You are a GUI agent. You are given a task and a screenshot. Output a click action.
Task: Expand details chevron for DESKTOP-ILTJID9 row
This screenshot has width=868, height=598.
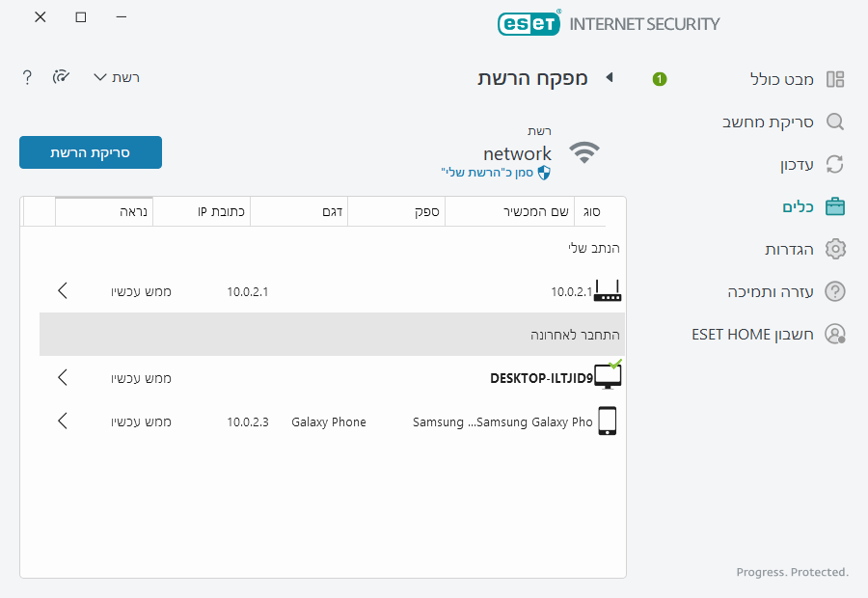[63, 377]
